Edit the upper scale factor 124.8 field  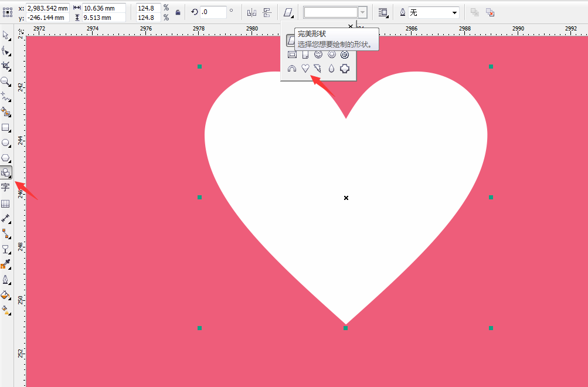point(148,8)
